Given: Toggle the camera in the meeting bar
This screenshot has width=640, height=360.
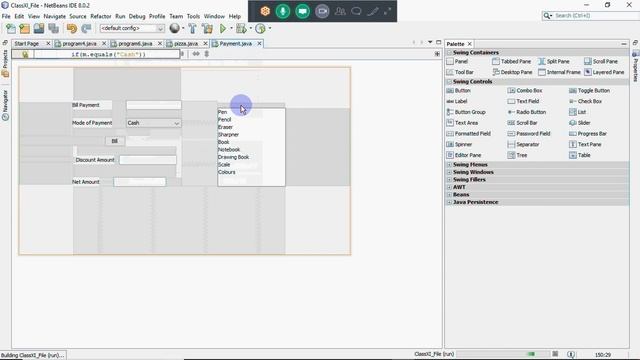Looking at the screenshot, I should coord(322,11).
